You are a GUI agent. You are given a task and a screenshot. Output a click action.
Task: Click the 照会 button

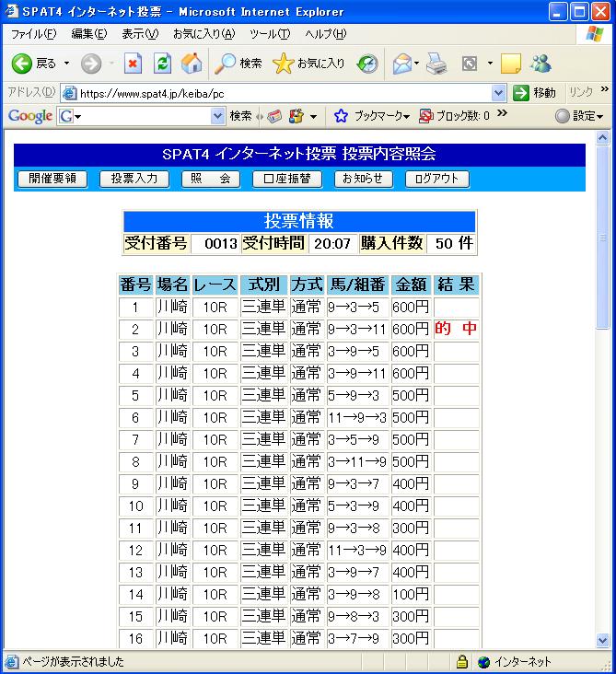(211, 179)
